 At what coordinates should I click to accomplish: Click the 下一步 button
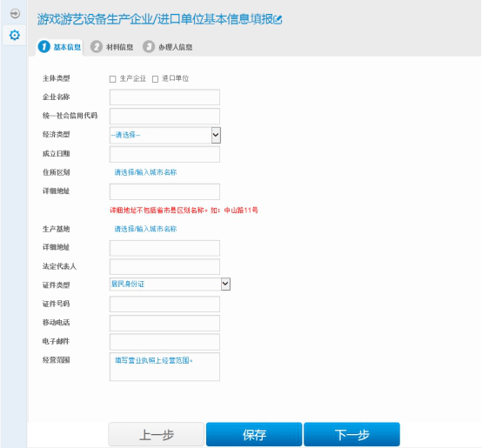click(352, 434)
